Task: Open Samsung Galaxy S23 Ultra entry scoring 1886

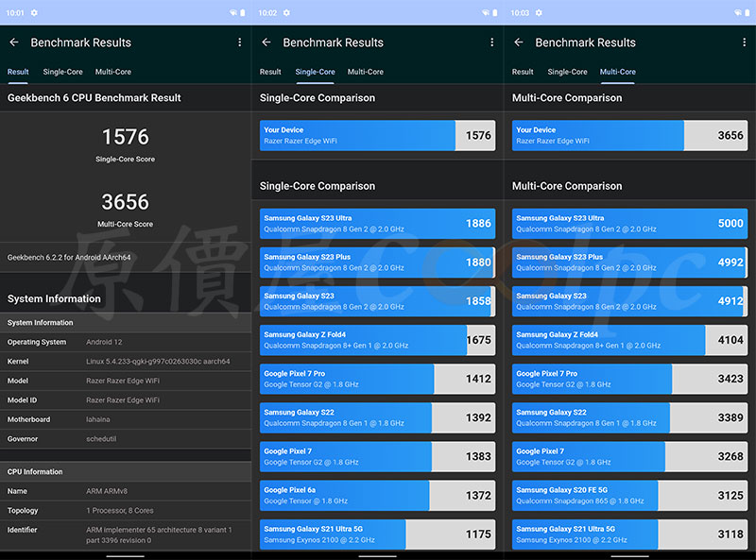Action: [x=377, y=224]
